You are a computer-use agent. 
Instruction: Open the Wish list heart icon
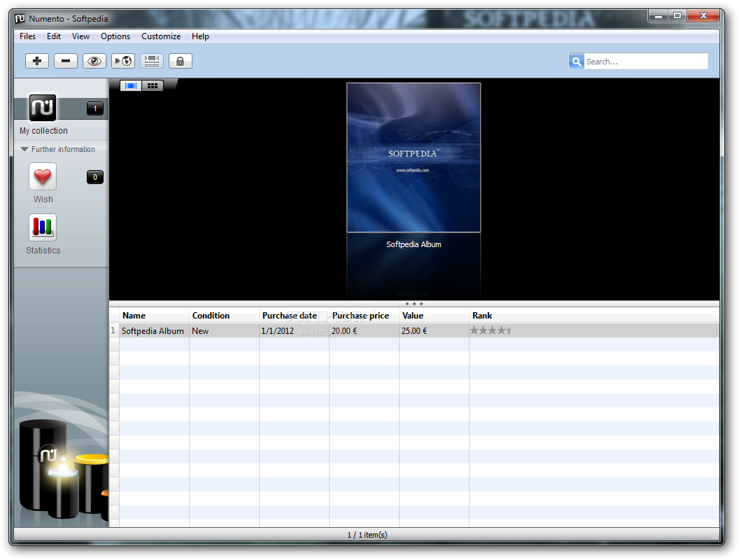point(43,177)
